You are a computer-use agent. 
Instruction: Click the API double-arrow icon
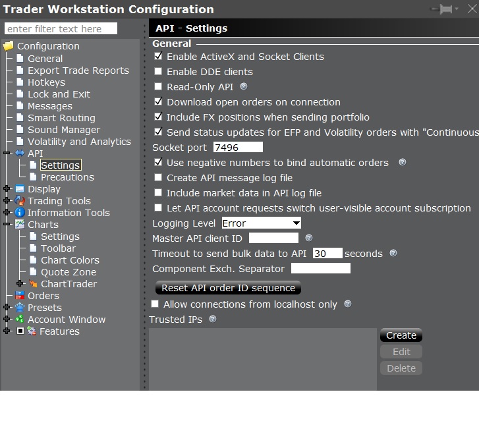20,153
